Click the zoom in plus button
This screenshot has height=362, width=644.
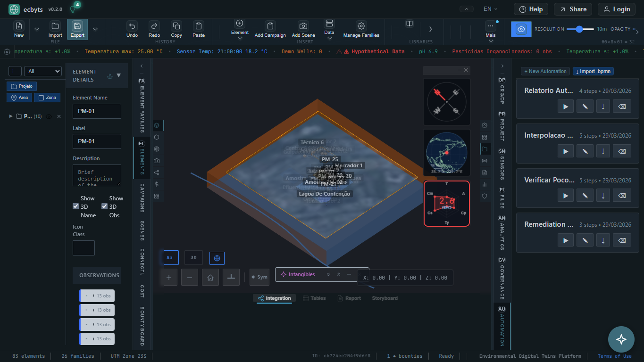[169, 277]
